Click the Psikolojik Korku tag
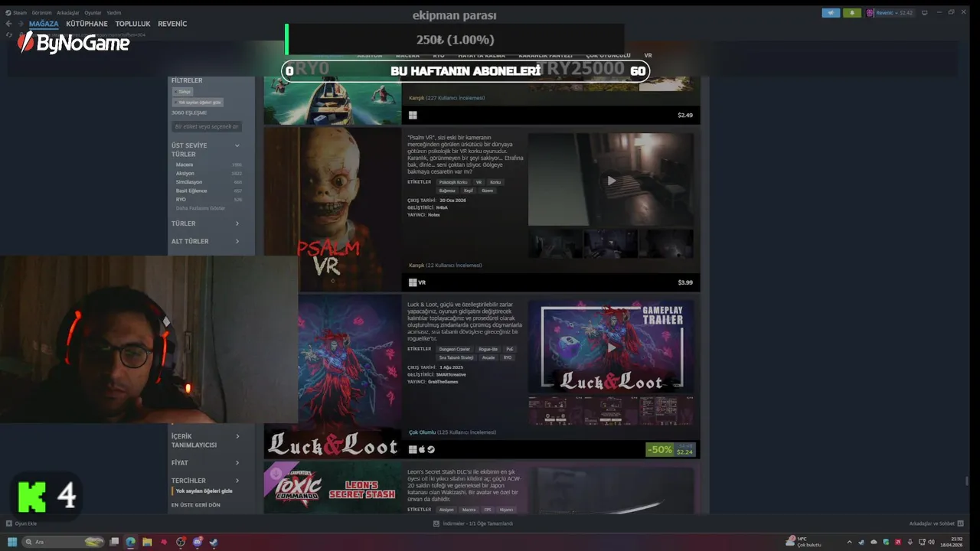The height and width of the screenshot is (551, 980). (x=452, y=182)
